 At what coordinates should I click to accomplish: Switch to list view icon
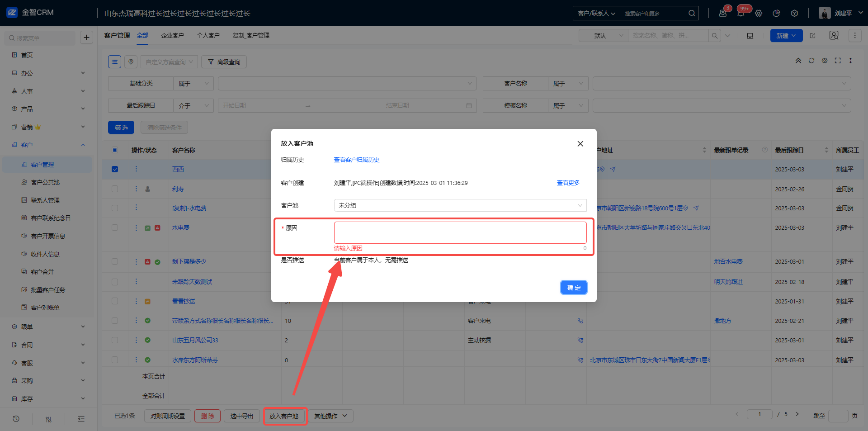pyautogui.click(x=114, y=62)
